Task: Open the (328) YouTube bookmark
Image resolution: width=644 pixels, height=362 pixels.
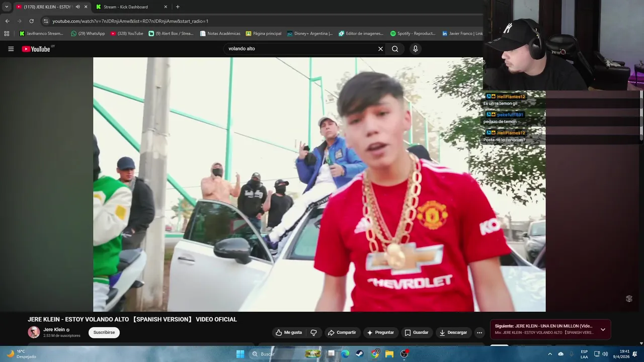Action: pyautogui.click(x=127, y=34)
